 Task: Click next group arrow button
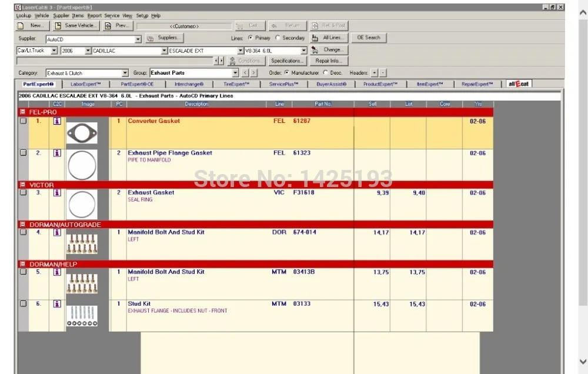coord(254,73)
